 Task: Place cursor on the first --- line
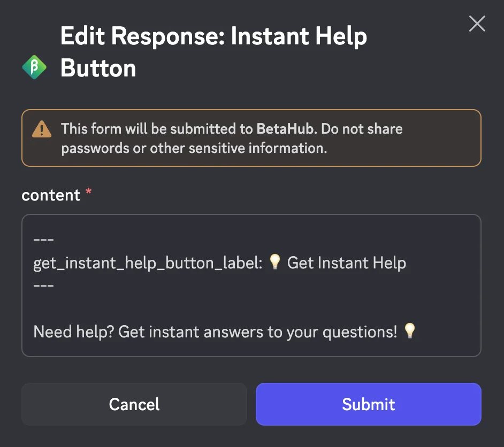(43, 240)
